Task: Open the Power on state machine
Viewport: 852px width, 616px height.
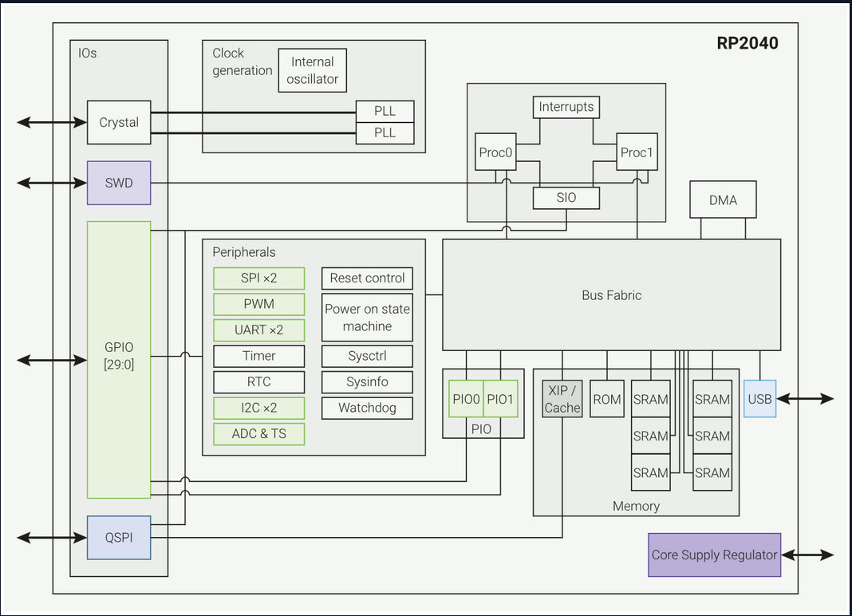Action: click(x=366, y=317)
